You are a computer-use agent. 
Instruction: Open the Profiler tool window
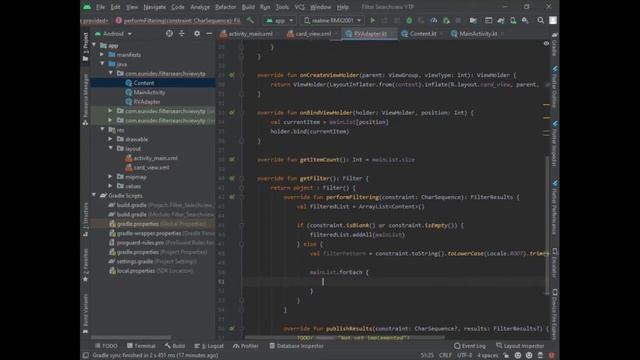point(246,346)
